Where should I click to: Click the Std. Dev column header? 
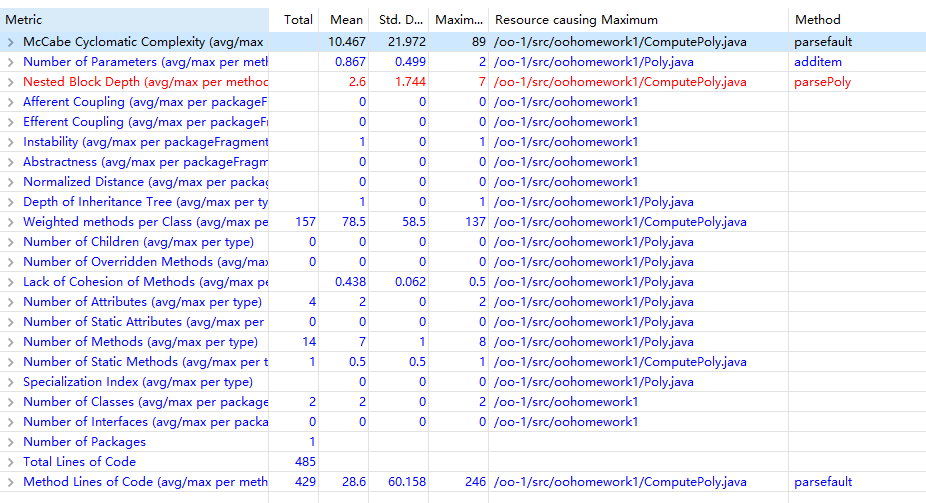(400, 19)
